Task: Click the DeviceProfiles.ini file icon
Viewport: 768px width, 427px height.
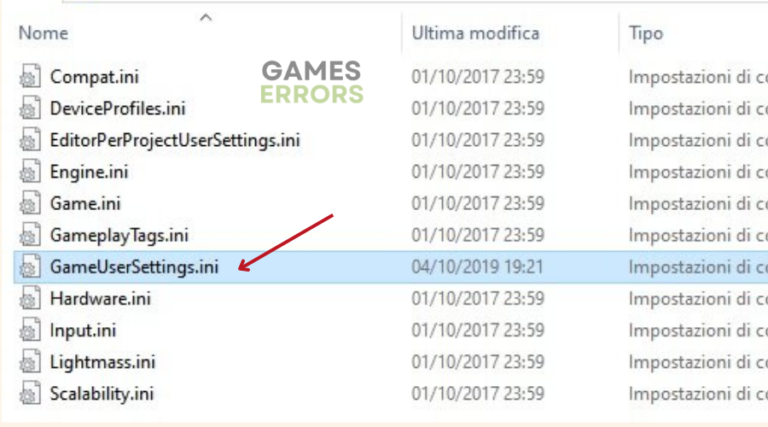Action: click(x=30, y=109)
